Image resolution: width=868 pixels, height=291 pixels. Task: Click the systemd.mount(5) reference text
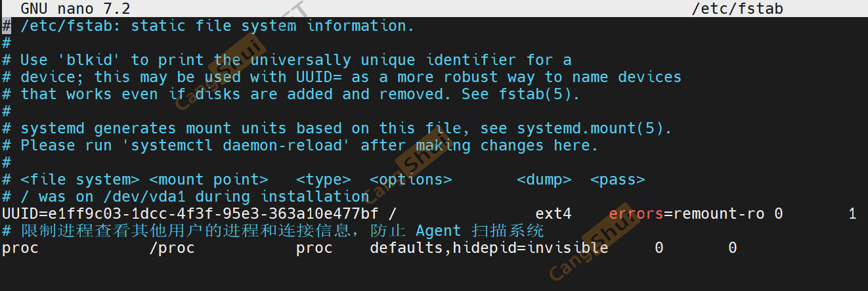coord(594,129)
